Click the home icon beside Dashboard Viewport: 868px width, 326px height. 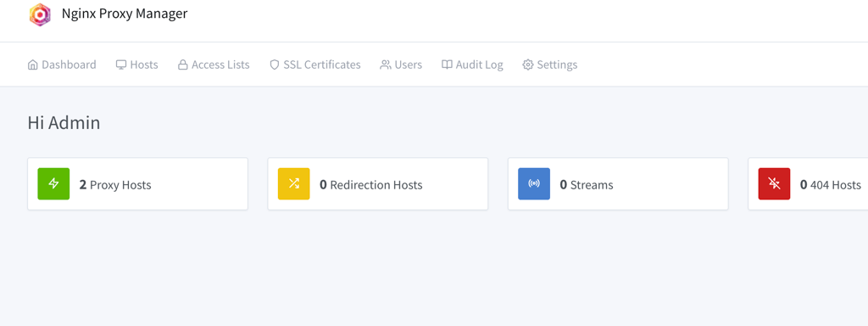(33, 65)
